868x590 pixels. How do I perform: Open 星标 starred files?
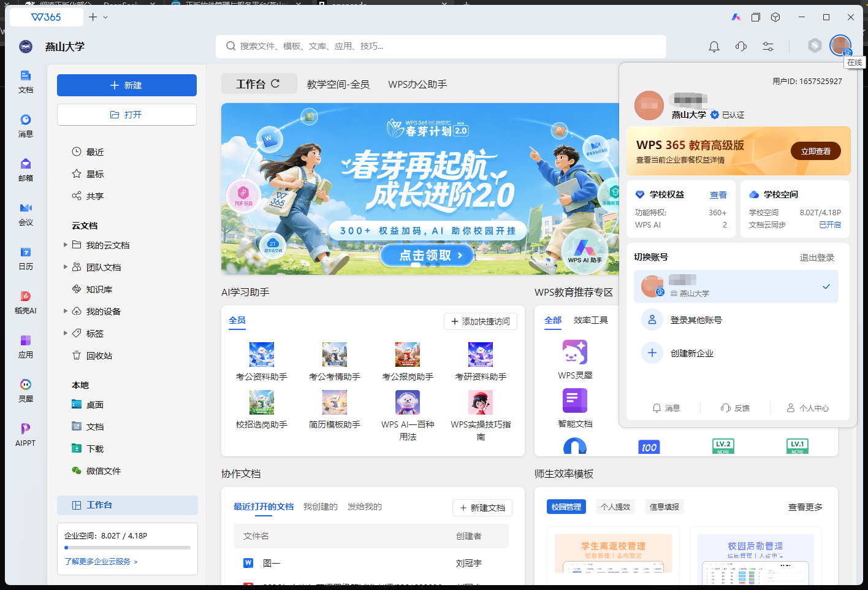click(x=88, y=174)
